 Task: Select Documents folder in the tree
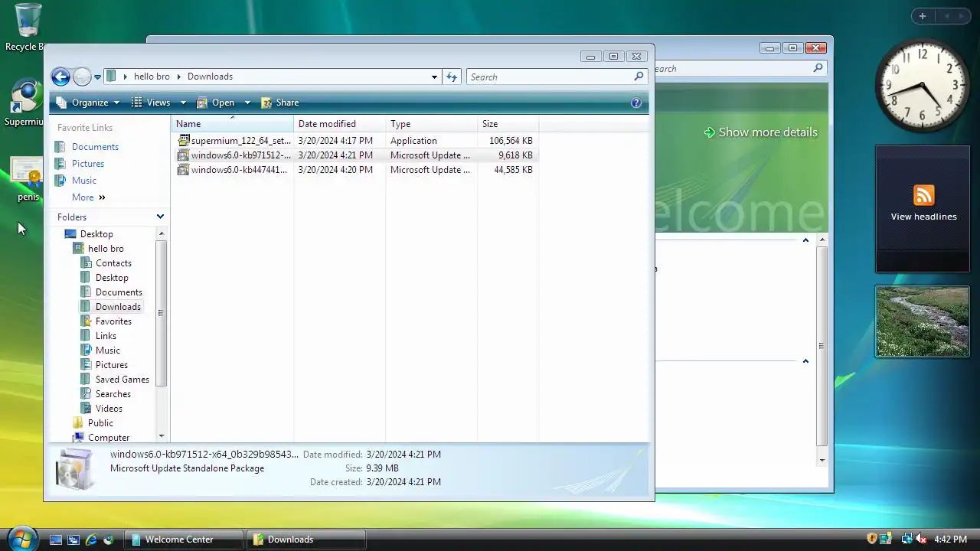[119, 292]
